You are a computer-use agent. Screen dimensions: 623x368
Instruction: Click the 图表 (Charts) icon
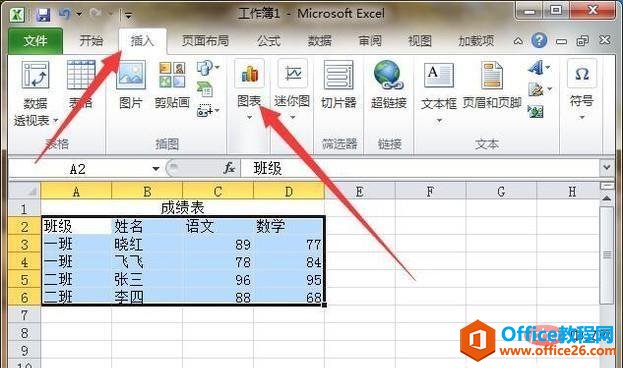coord(249,73)
